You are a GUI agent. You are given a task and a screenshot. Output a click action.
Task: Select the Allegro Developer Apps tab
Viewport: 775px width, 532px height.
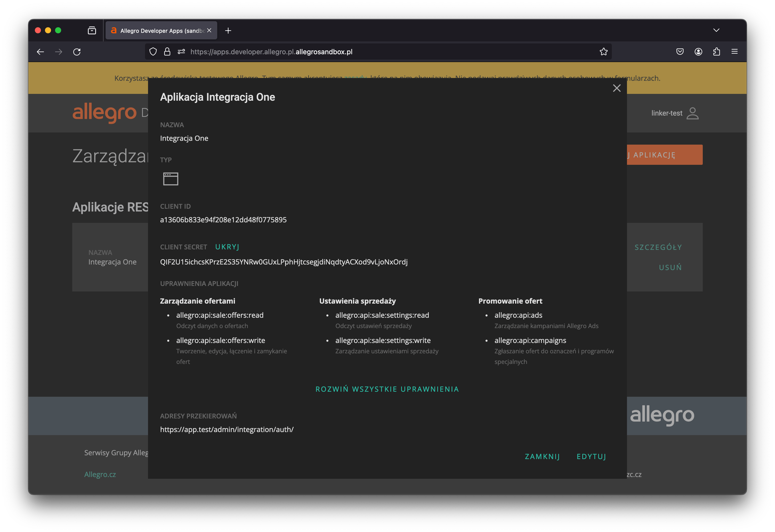coord(161,31)
